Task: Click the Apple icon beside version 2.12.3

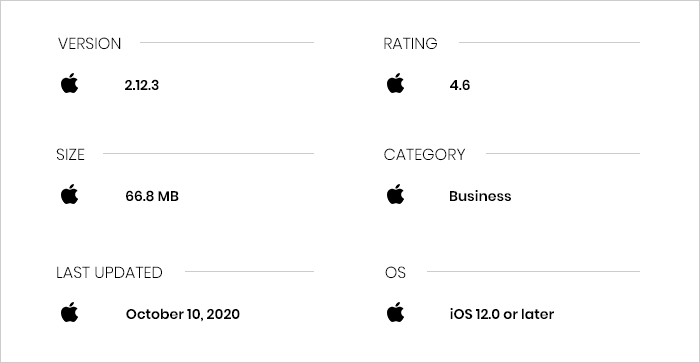Action: click(x=70, y=83)
